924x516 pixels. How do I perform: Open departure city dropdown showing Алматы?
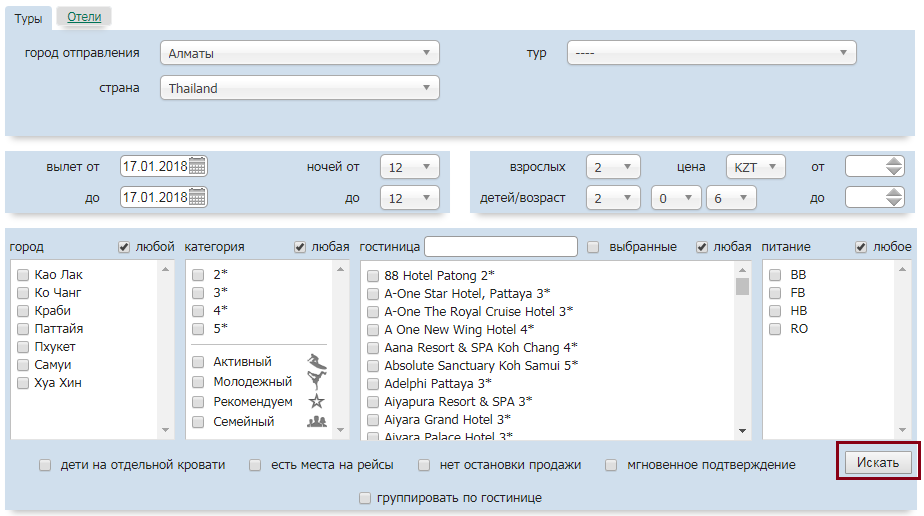[300, 53]
